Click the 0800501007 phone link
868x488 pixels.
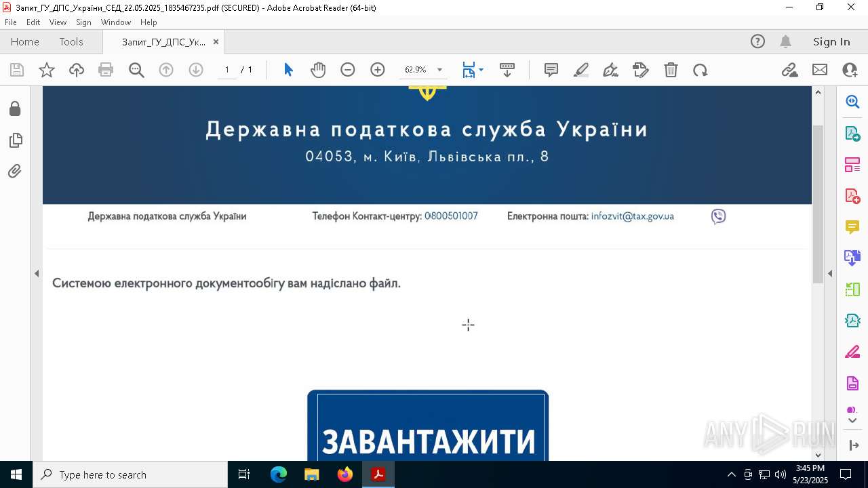(x=451, y=216)
